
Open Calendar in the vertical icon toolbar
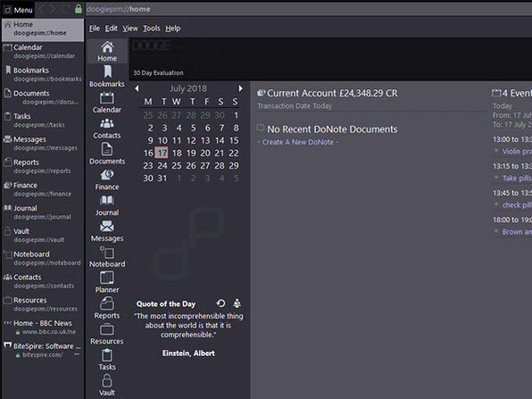click(107, 103)
